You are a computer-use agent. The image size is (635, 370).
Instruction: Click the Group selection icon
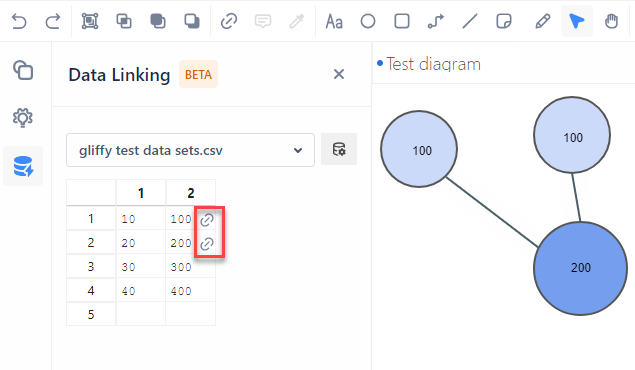pyautogui.click(x=90, y=21)
